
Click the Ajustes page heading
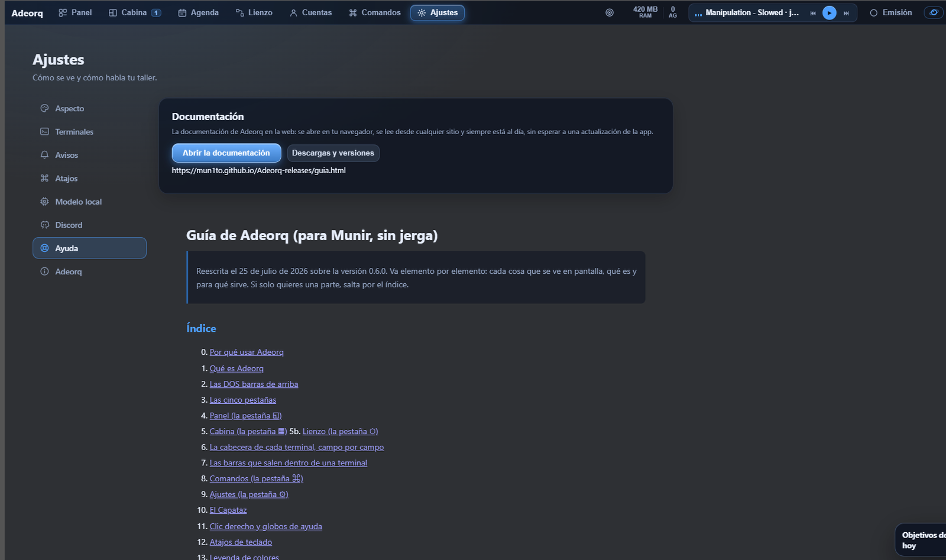(x=59, y=60)
